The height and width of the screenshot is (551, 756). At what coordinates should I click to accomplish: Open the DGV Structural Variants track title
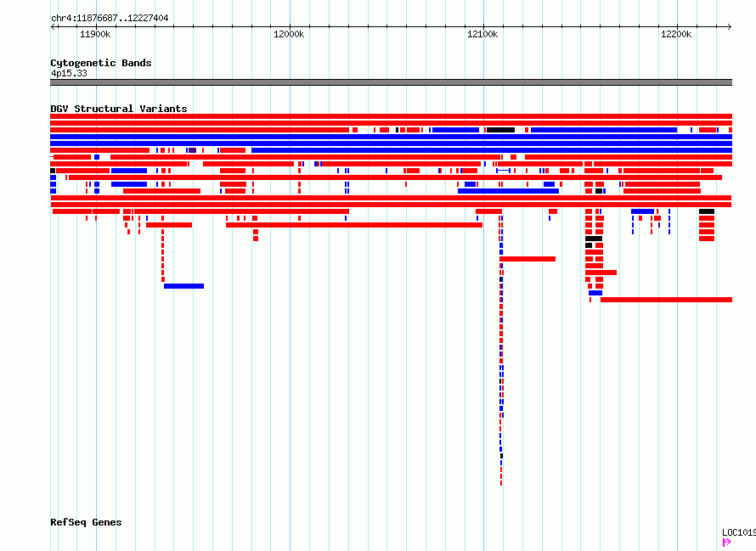[119, 109]
